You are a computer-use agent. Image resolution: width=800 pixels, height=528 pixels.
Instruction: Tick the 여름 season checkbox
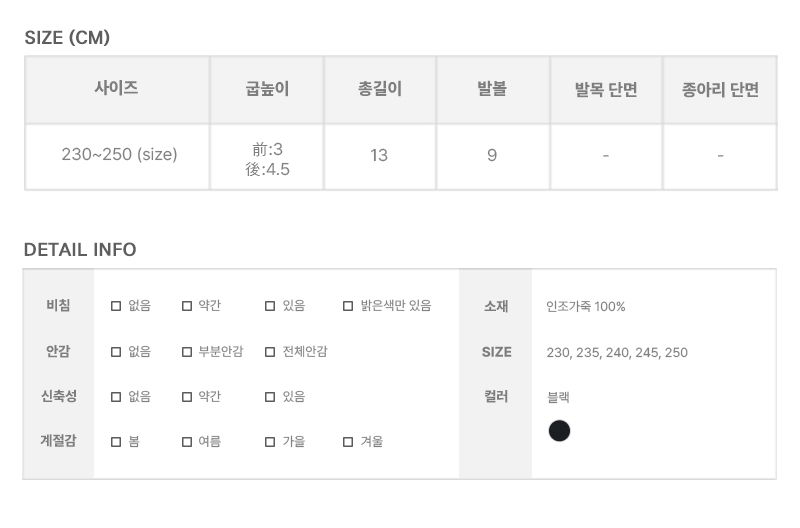click(x=187, y=441)
